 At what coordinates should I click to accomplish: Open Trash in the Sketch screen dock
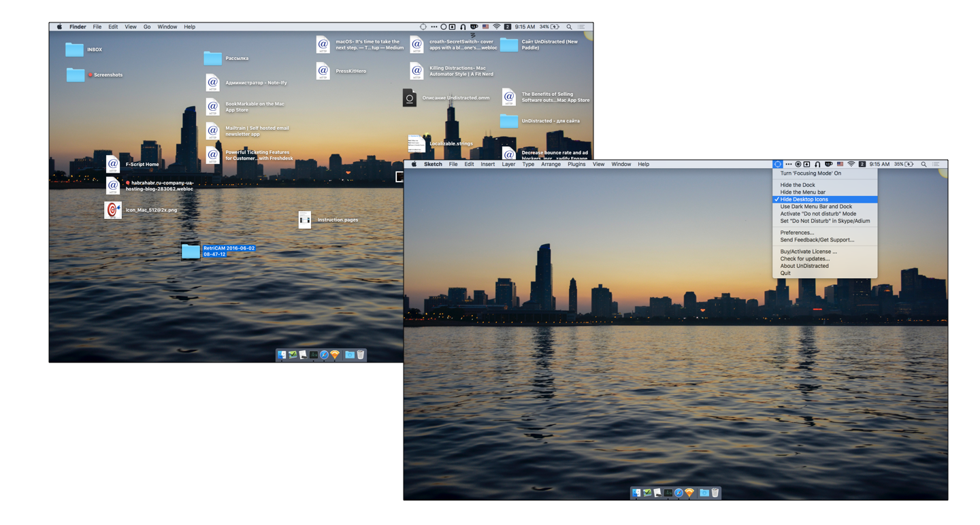715,492
